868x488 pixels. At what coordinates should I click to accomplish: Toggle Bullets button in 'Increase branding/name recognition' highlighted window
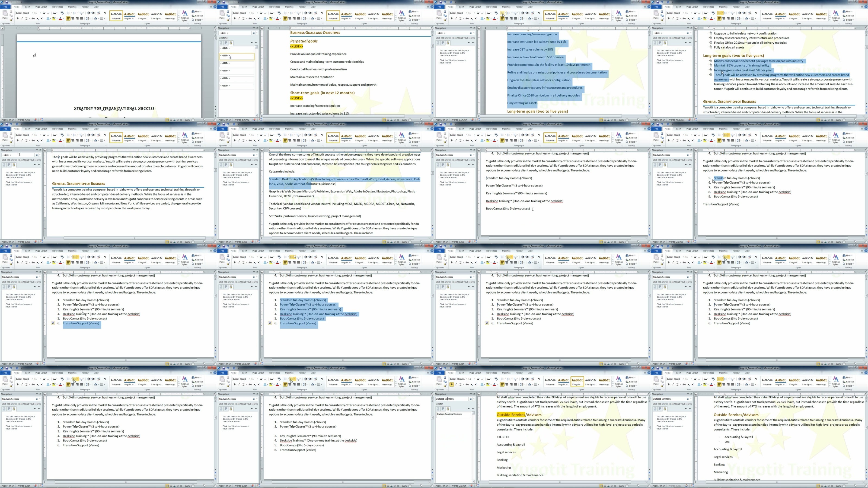(x=502, y=13)
